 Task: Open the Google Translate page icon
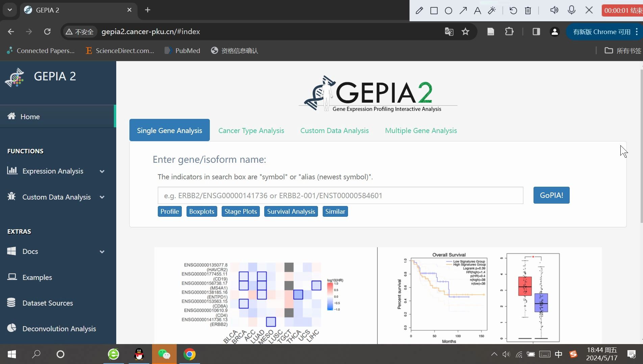pos(449,32)
